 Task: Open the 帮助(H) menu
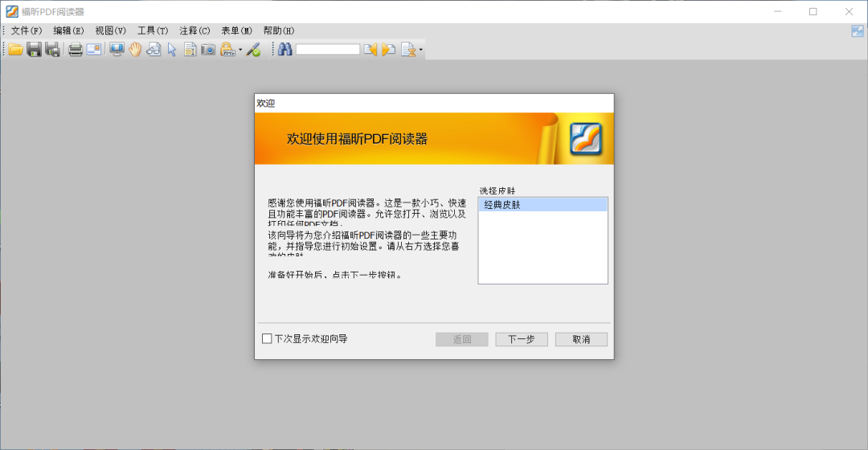(x=278, y=31)
